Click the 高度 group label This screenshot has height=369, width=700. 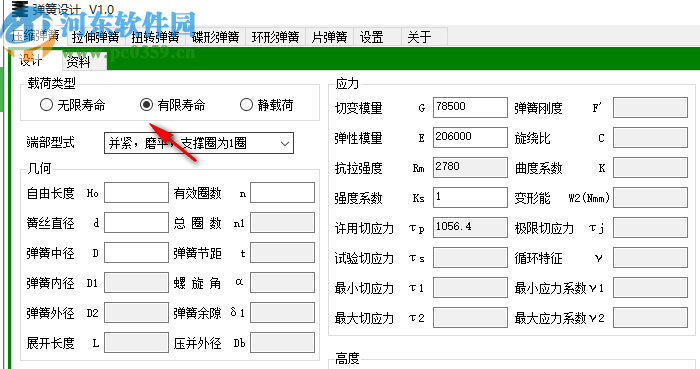tap(347, 358)
